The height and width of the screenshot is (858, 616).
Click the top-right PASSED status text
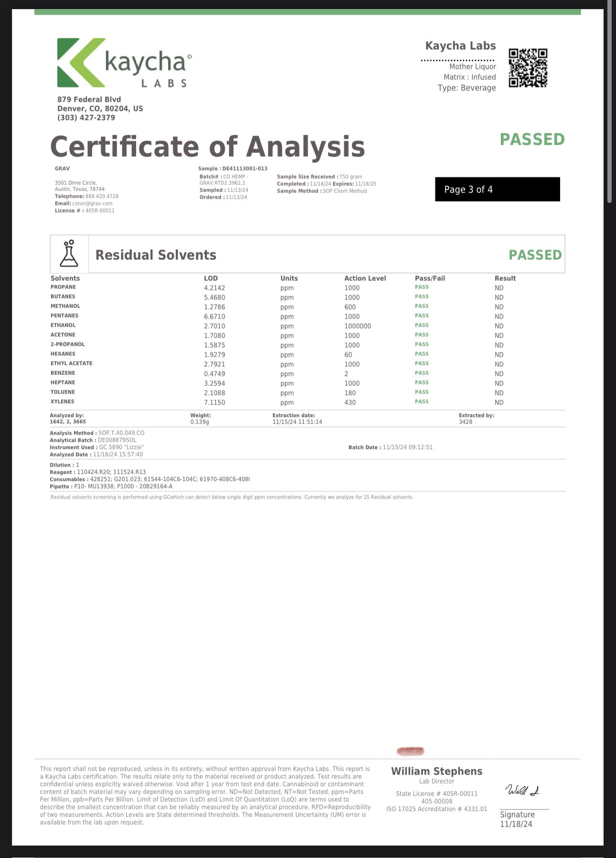(532, 139)
